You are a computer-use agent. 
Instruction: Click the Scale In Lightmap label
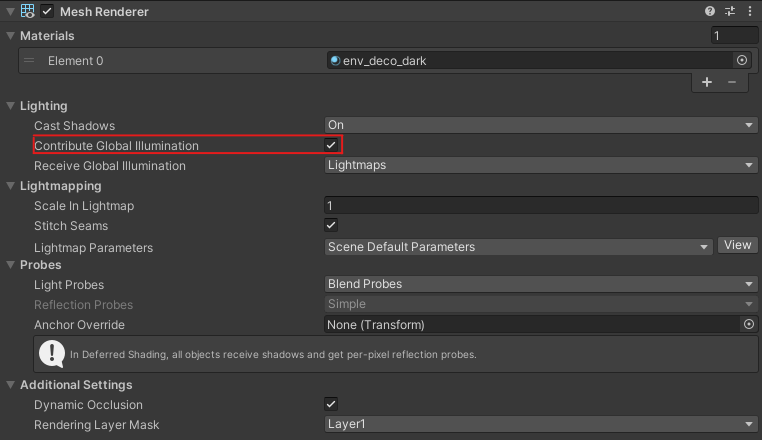(x=84, y=206)
